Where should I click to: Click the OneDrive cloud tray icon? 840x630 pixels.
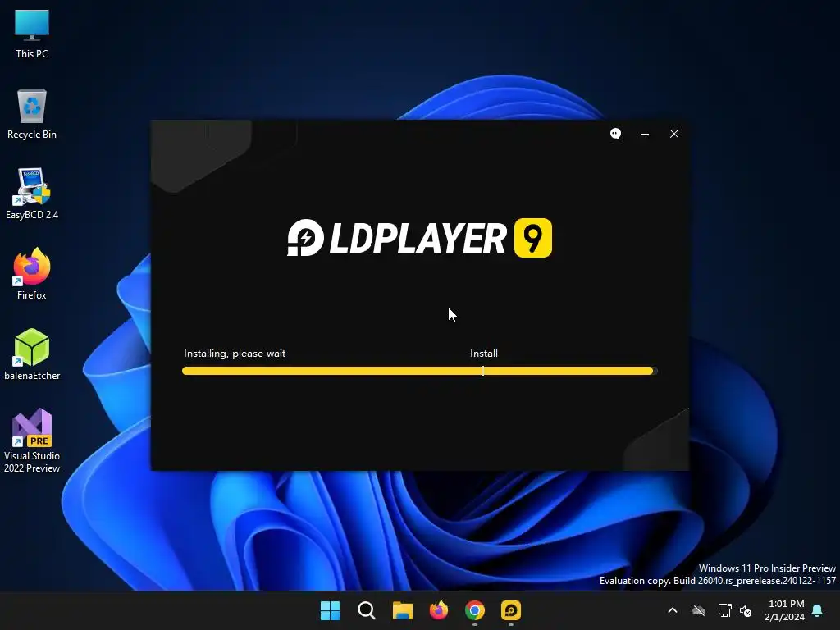[699, 610]
